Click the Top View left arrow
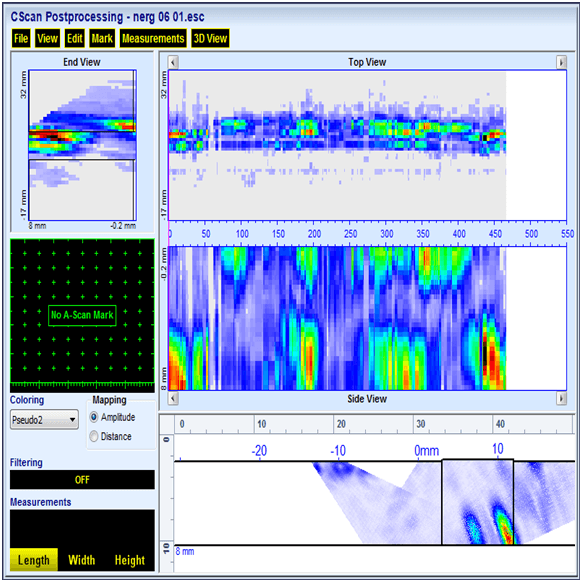 pos(173,62)
